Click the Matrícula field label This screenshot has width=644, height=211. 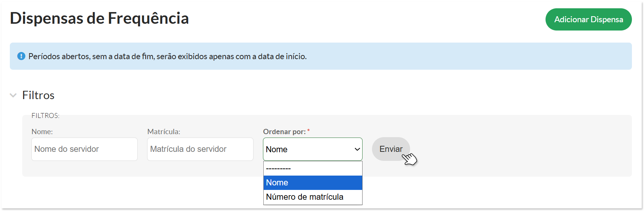coord(164,132)
